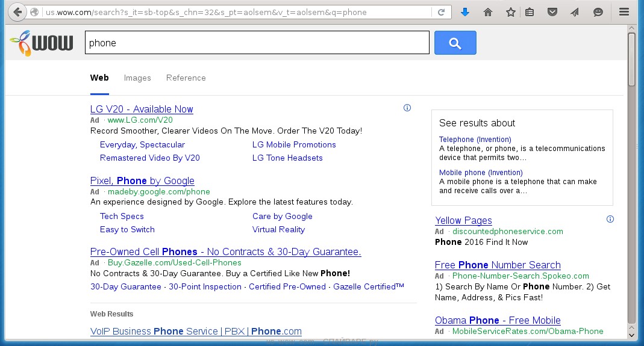
Task: Open Free Phone Number Search link
Action: point(497,265)
